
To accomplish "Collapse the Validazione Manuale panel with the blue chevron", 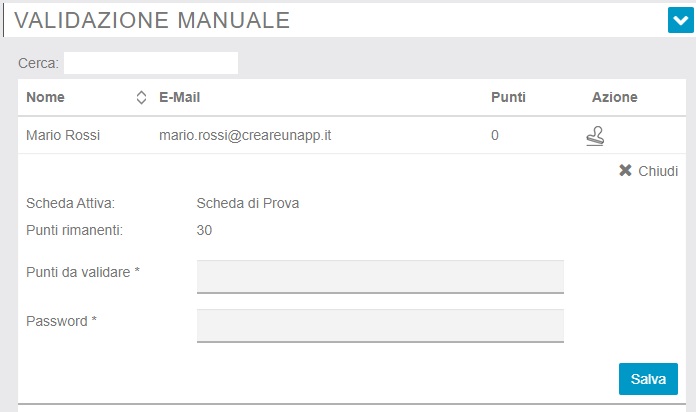I will [x=680, y=19].
